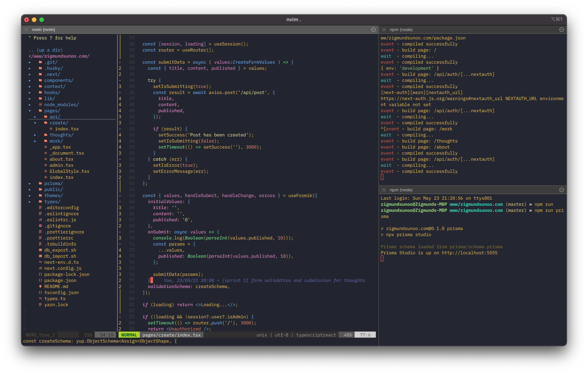Click JSON icon beside tsconfig.json
The image size is (588, 374).
point(41,292)
